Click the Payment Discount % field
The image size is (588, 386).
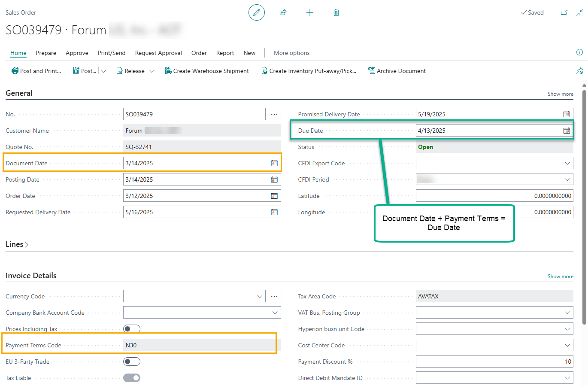tap(494, 362)
